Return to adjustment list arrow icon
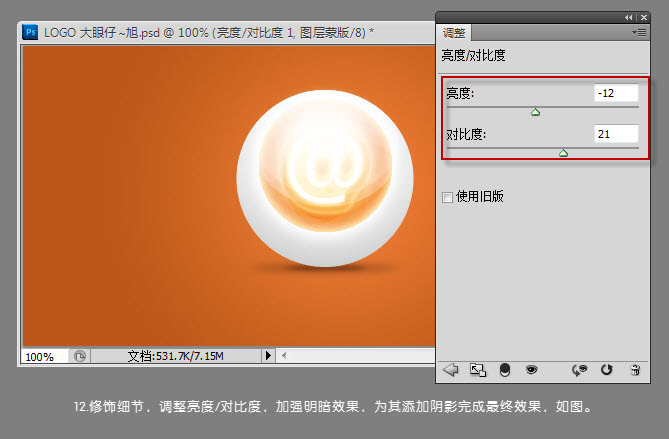Screen dimensions: 669x439 [x=450, y=369]
